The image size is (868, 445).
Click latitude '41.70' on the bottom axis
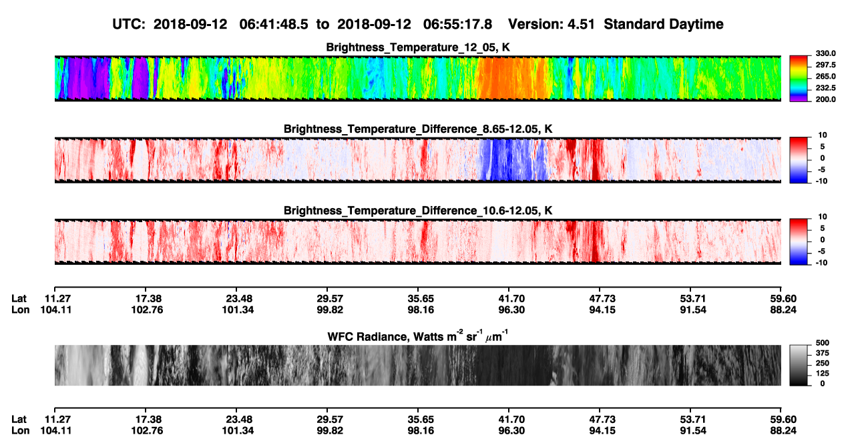[509, 420]
